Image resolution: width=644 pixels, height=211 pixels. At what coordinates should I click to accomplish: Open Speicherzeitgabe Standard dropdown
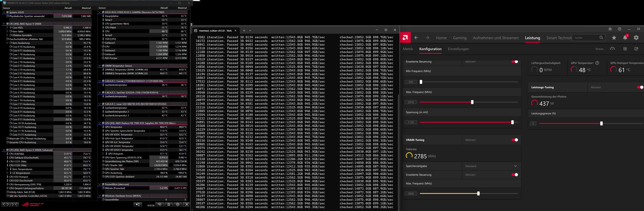(x=491, y=166)
